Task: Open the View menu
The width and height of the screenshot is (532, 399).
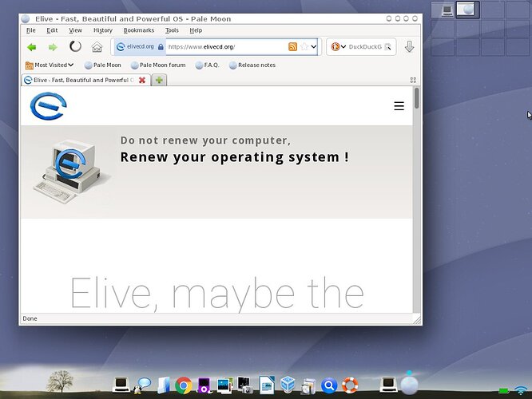Action: tap(75, 30)
